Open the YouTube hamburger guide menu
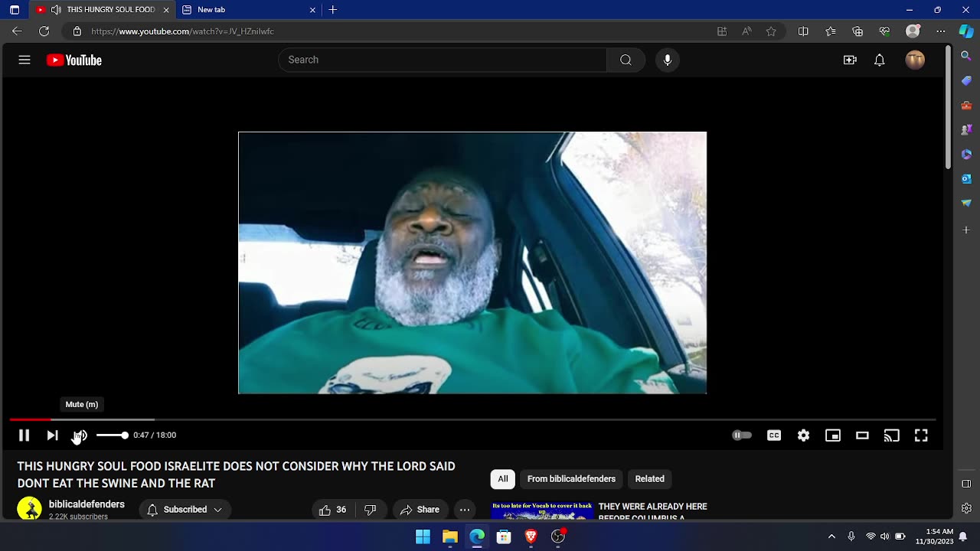This screenshot has width=980, height=551. (x=24, y=60)
